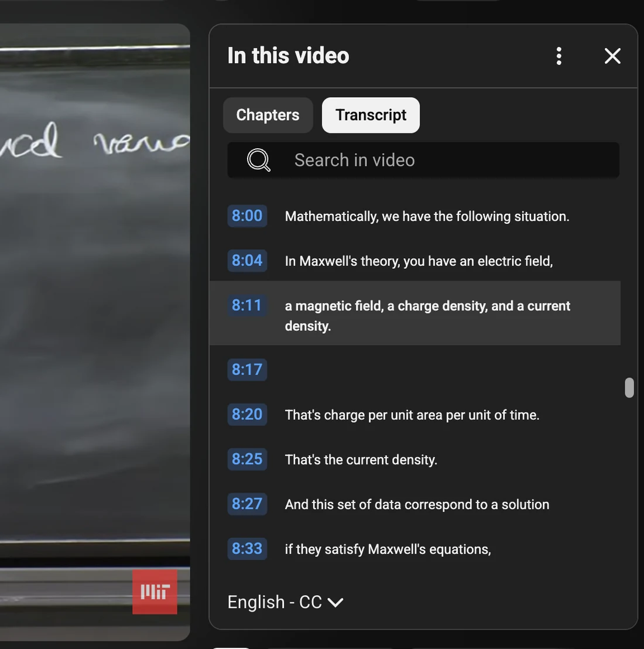Screen dimensions: 644x649
Task: Select the Transcript tab
Action: click(371, 115)
